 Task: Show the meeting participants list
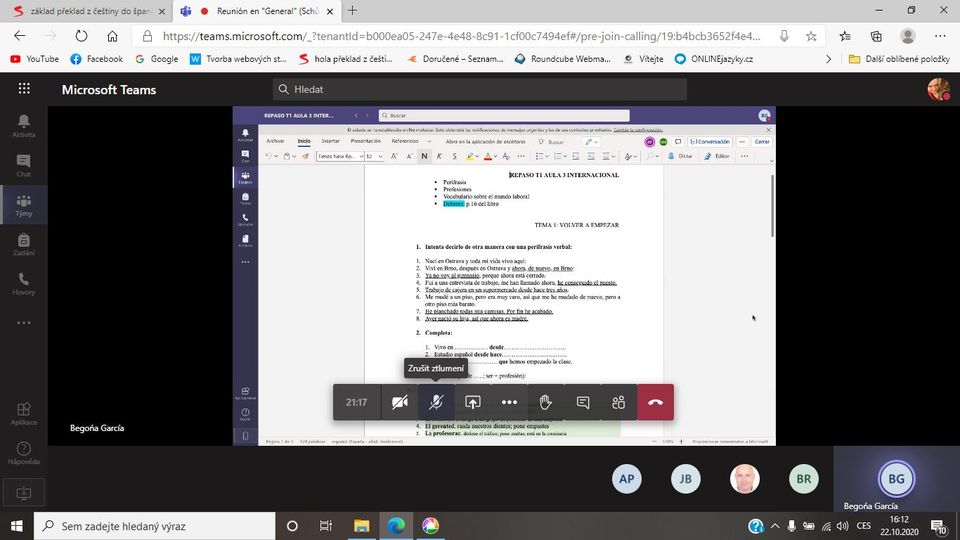[618, 402]
